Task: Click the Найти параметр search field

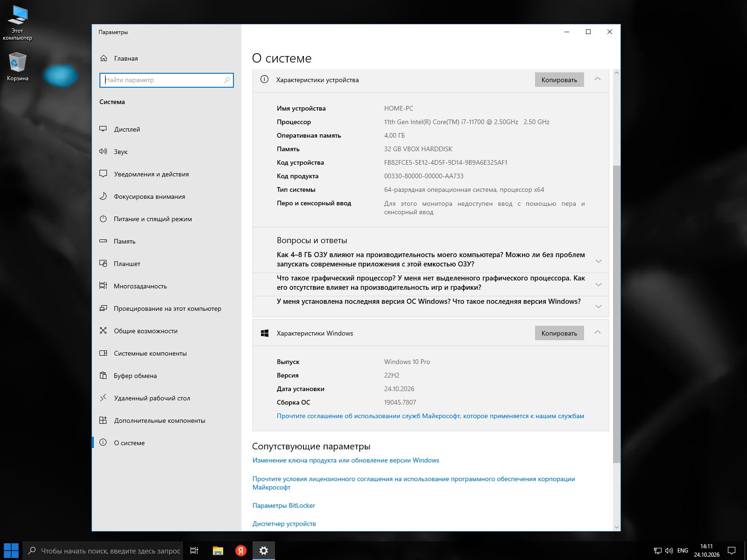Action: [x=167, y=80]
